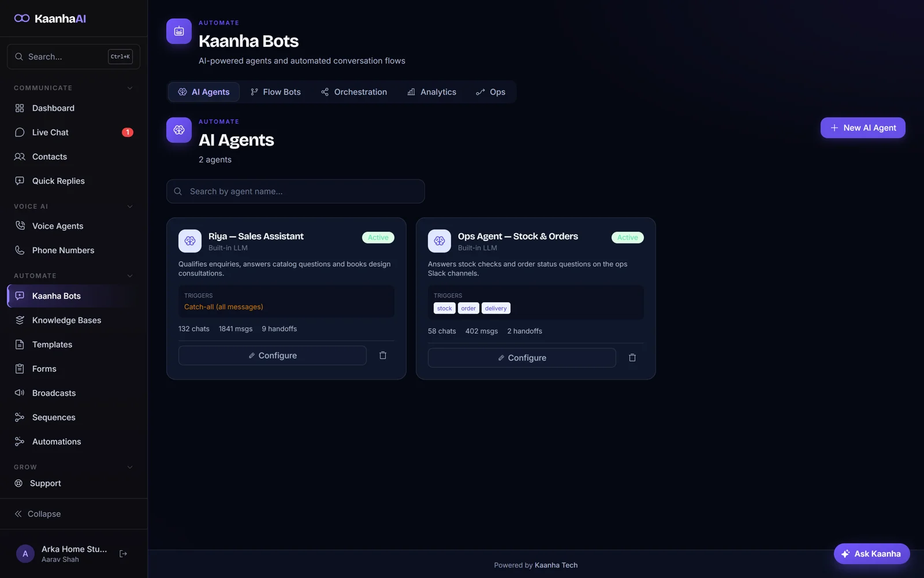The height and width of the screenshot is (578, 924).
Task: Configure Riya Sales Assistant
Action: 273,355
